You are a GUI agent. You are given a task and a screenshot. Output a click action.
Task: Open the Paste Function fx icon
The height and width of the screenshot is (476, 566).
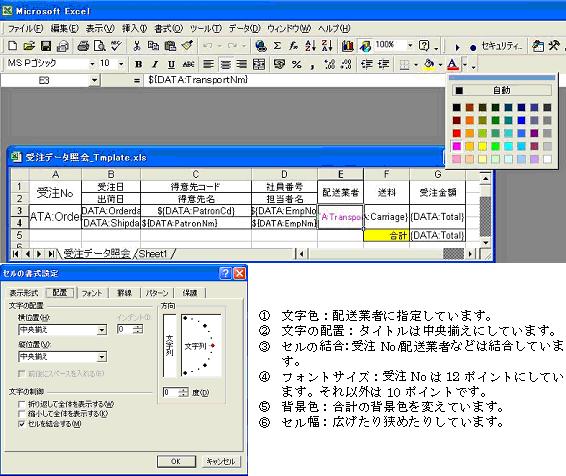(293, 46)
